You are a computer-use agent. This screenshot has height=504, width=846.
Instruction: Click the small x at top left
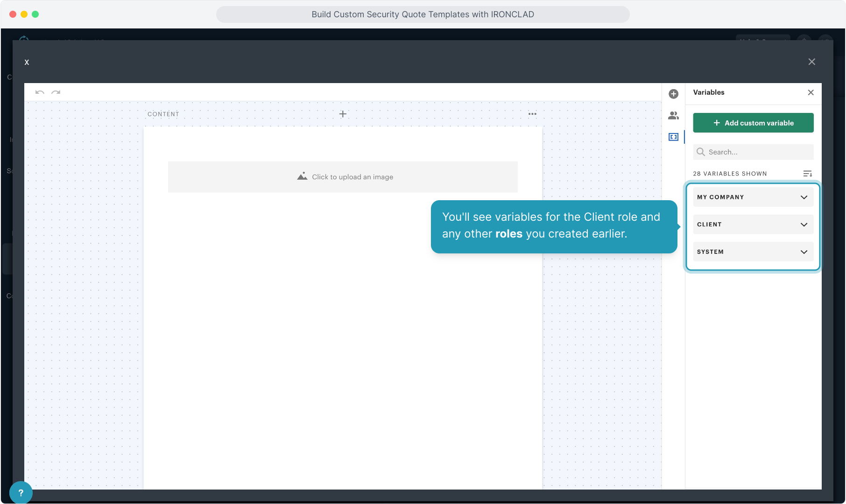(27, 62)
